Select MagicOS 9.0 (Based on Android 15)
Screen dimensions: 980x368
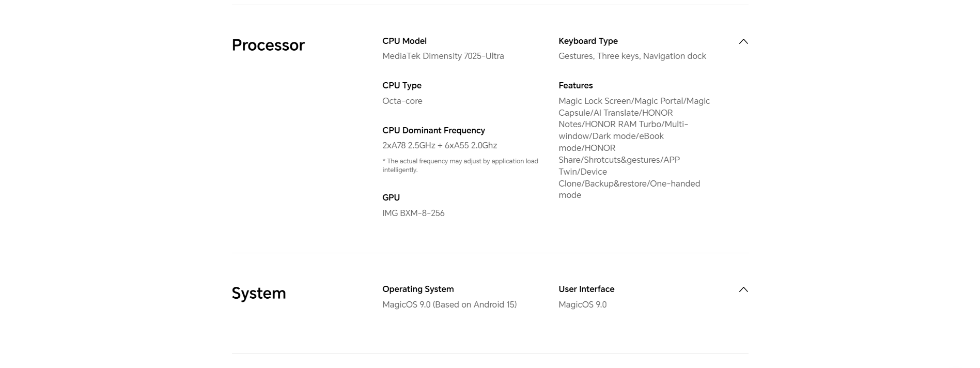[449, 304]
